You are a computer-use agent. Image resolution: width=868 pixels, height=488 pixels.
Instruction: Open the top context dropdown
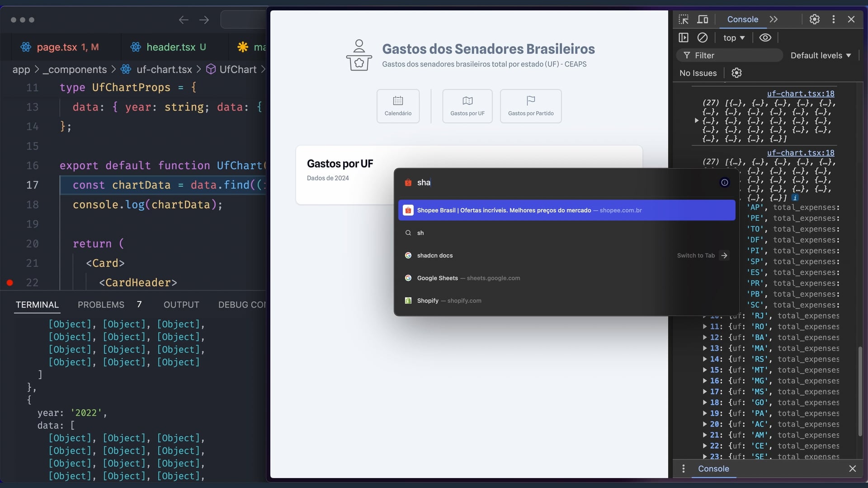(x=733, y=38)
